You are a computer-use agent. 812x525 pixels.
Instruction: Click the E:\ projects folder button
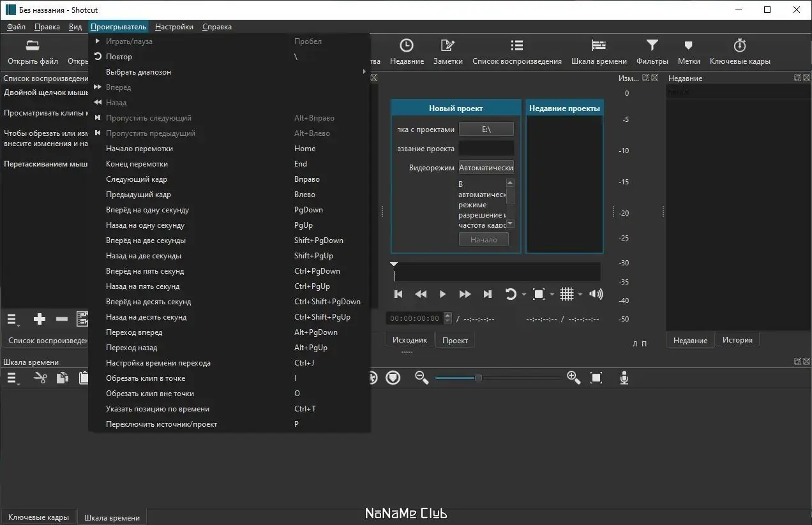point(486,129)
